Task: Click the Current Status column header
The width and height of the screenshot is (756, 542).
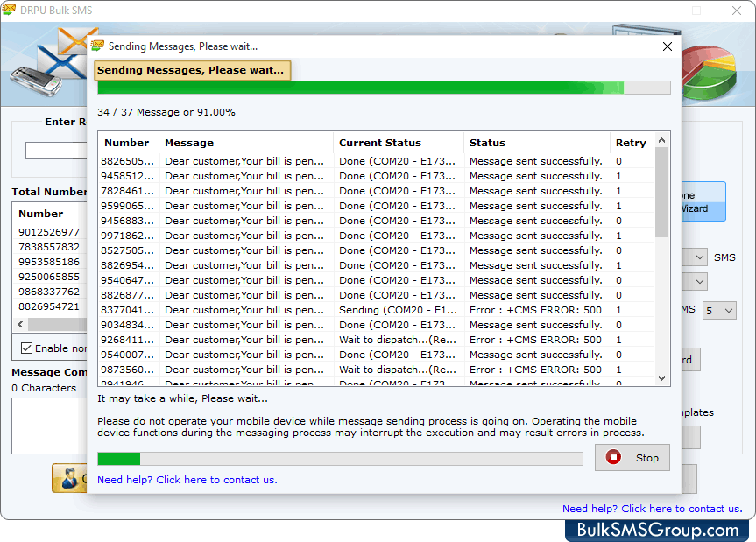Action: click(x=399, y=143)
